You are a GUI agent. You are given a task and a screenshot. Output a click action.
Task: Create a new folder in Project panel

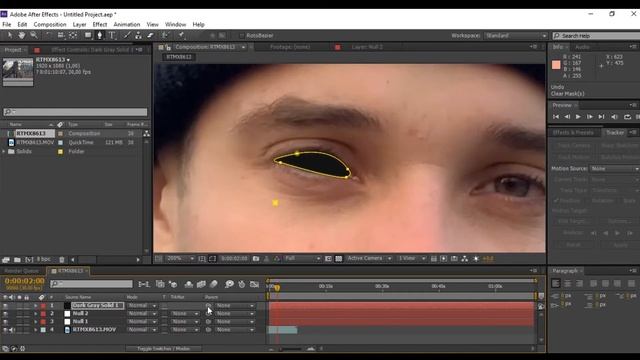click(17, 260)
